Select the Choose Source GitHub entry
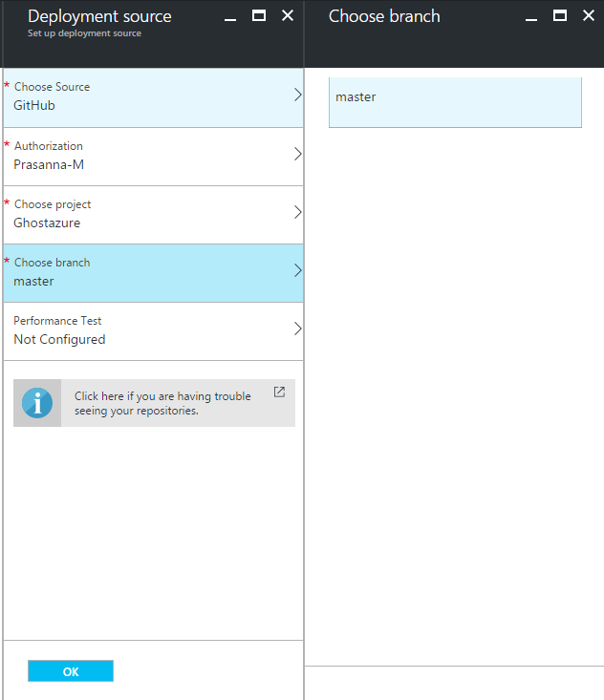The image size is (604, 700). [x=143, y=96]
